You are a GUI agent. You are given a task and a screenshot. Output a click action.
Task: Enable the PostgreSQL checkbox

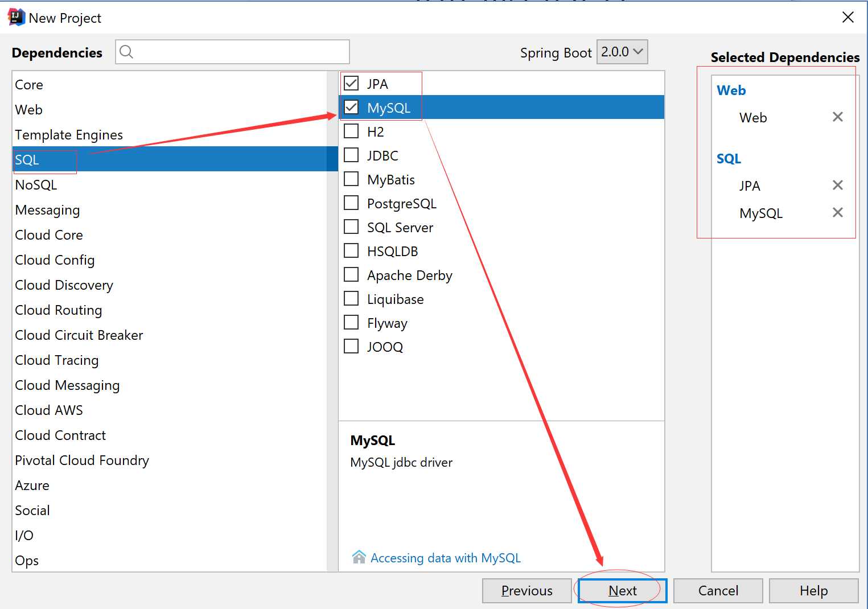351,203
